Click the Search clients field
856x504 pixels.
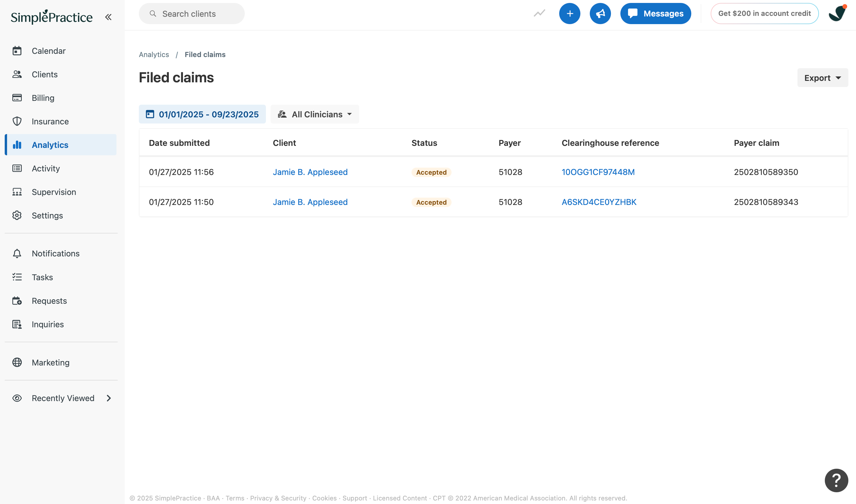191,14
